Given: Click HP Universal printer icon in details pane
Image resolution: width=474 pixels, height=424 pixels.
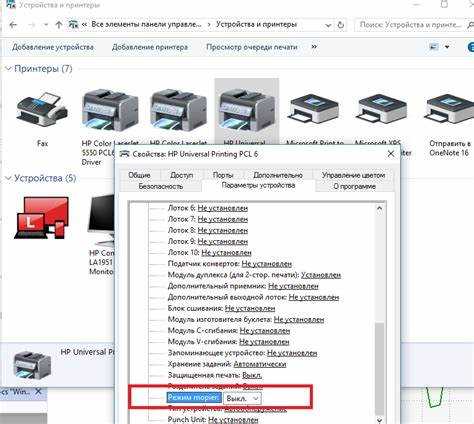Looking at the screenshot, I should (32, 366).
